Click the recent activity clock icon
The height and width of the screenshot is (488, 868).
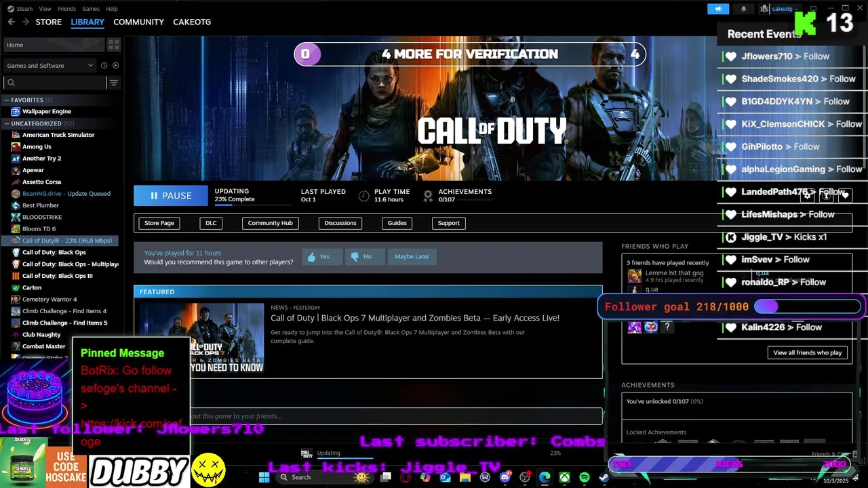point(104,66)
